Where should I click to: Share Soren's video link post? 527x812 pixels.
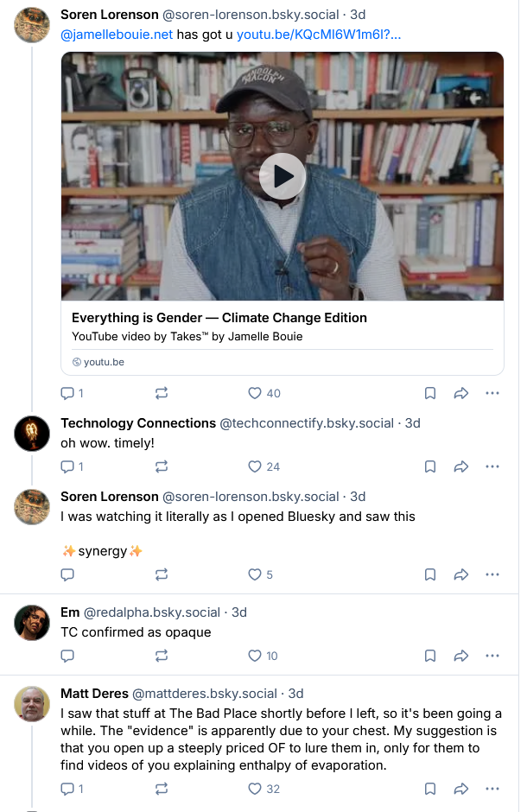(x=461, y=393)
